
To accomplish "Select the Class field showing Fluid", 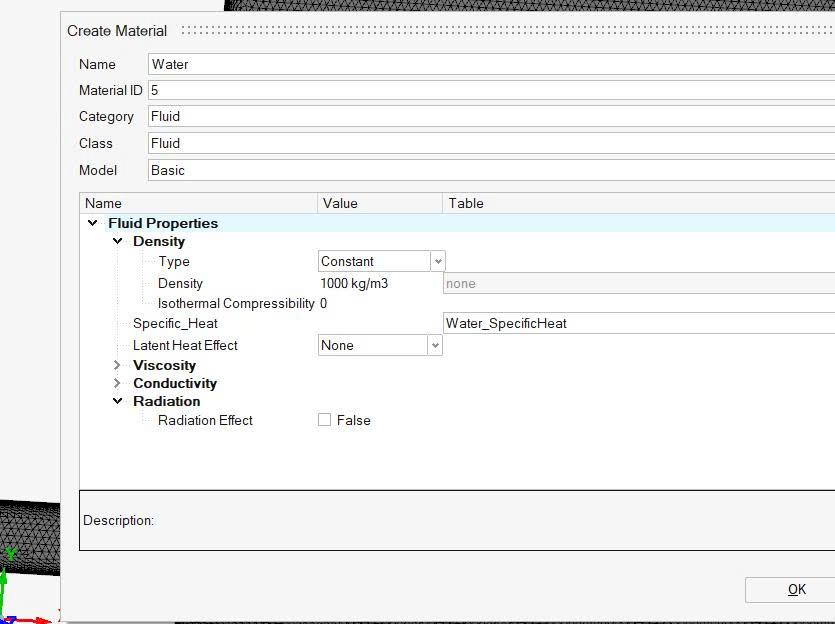I will pos(491,143).
